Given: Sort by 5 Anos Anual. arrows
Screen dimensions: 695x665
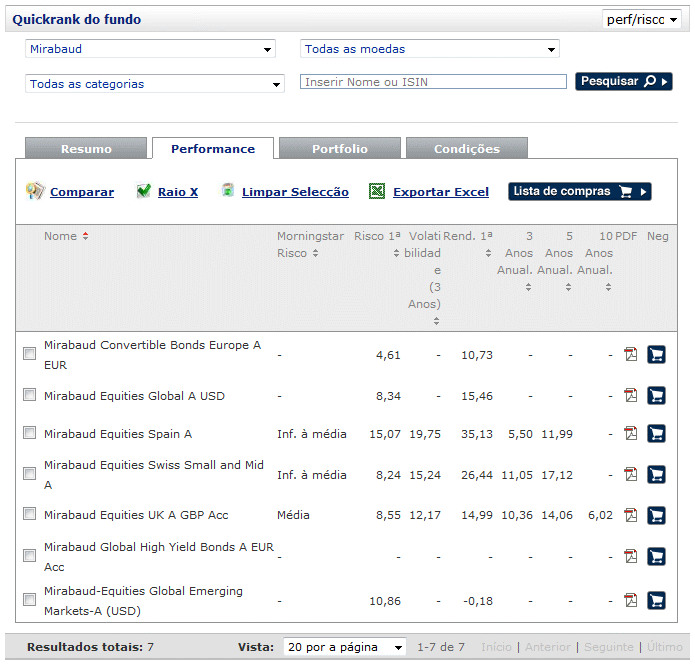Looking at the screenshot, I should click(x=568, y=287).
